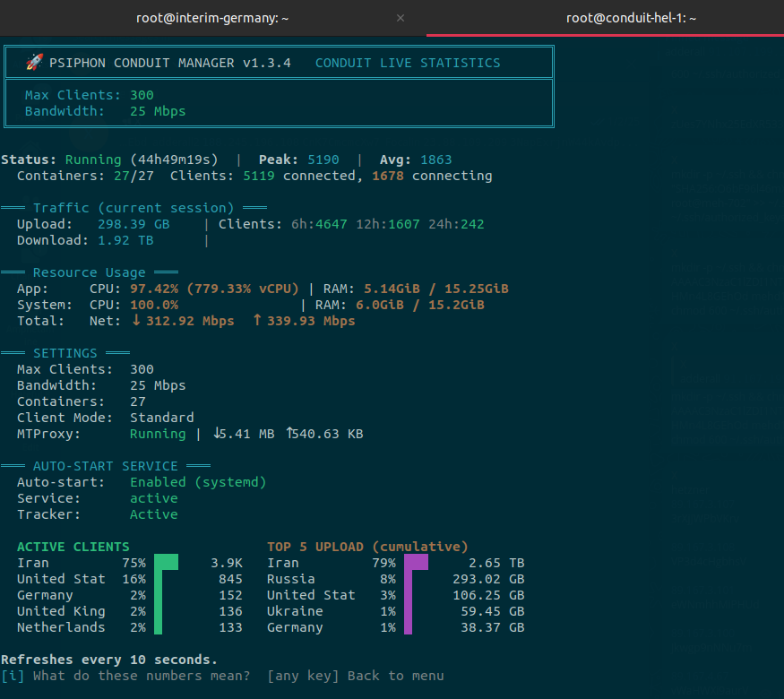Select '[any key] Back to menu' hint
The width and height of the screenshot is (784, 699).
coord(355,676)
